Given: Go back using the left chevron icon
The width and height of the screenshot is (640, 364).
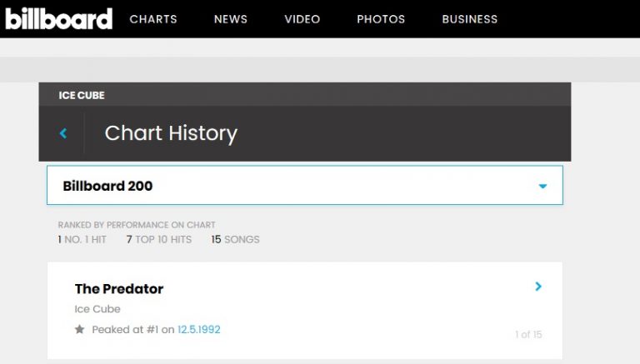Looking at the screenshot, I should point(63,133).
